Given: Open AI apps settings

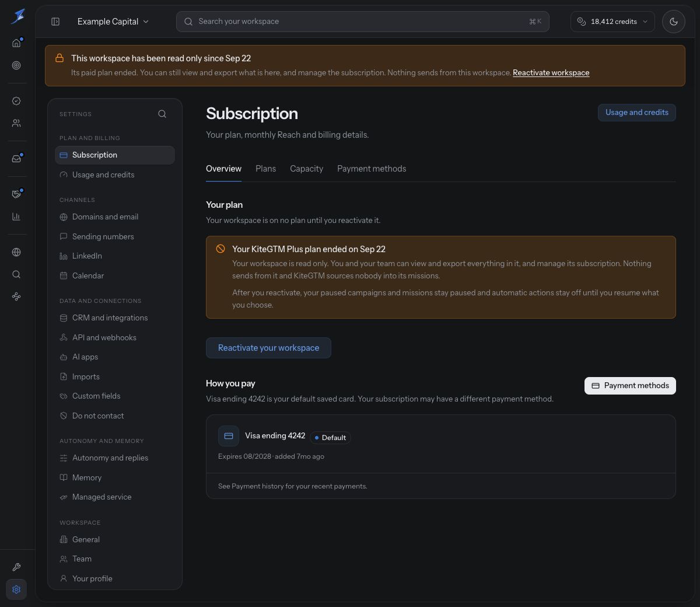Looking at the screenshot, I should [x=115, y=357].
